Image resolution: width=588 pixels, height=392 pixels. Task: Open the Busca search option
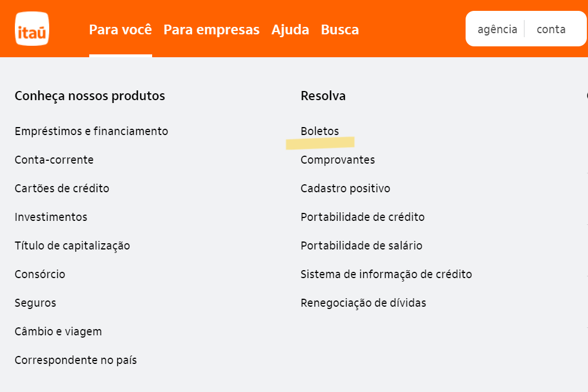[x=340, y=29]
